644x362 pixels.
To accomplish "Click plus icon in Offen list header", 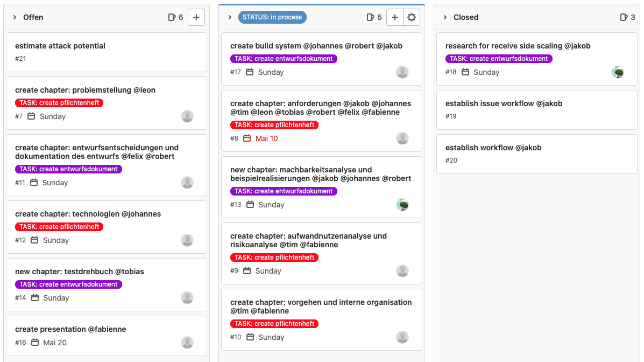I will [196, 17].
